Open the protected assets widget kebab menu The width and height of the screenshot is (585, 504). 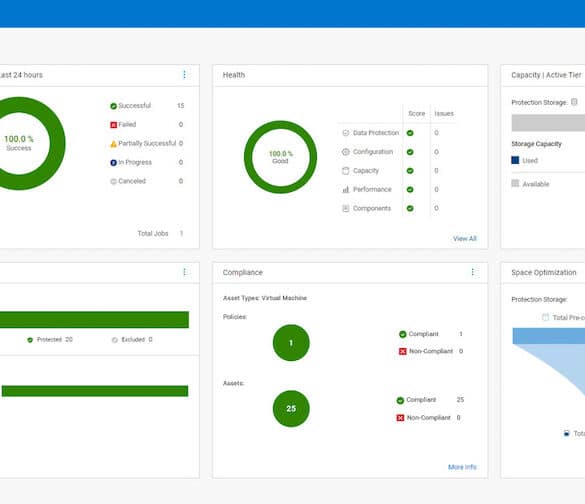pos(184,272)
